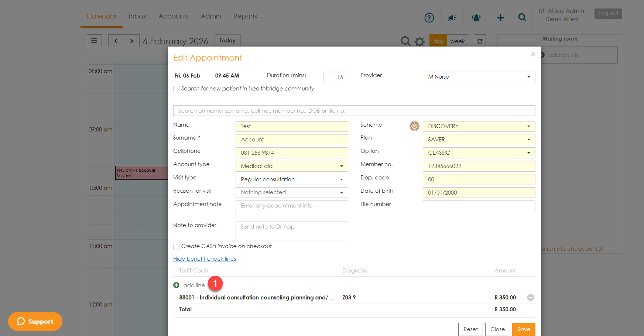Open the notifications bell icon
Viewport: 644px width, 336px height.
click(x=476, y=18)
